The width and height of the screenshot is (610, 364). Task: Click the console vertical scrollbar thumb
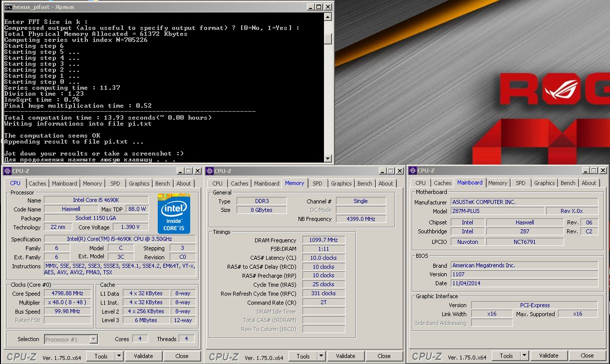[x=328, y=39]
